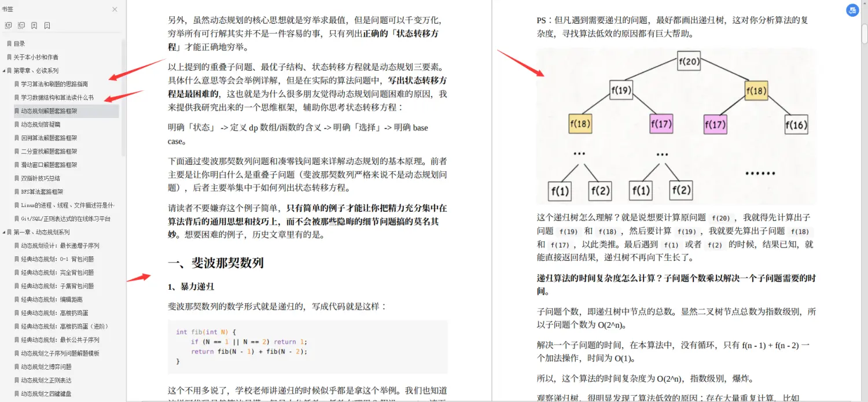Click the blue translate icon at top right
Screen dimensions: 868x402
pyautogui.click(x=852, y=10)
